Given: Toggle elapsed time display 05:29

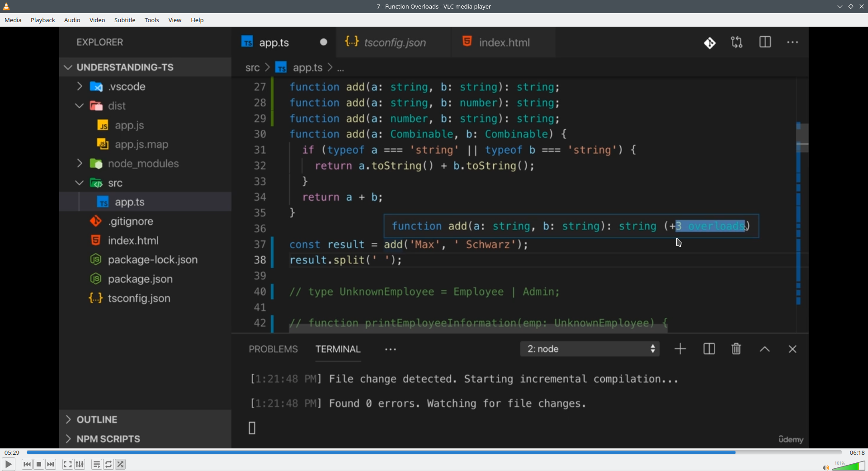Looking at the screenshot, I should click(x=12, y=452).
